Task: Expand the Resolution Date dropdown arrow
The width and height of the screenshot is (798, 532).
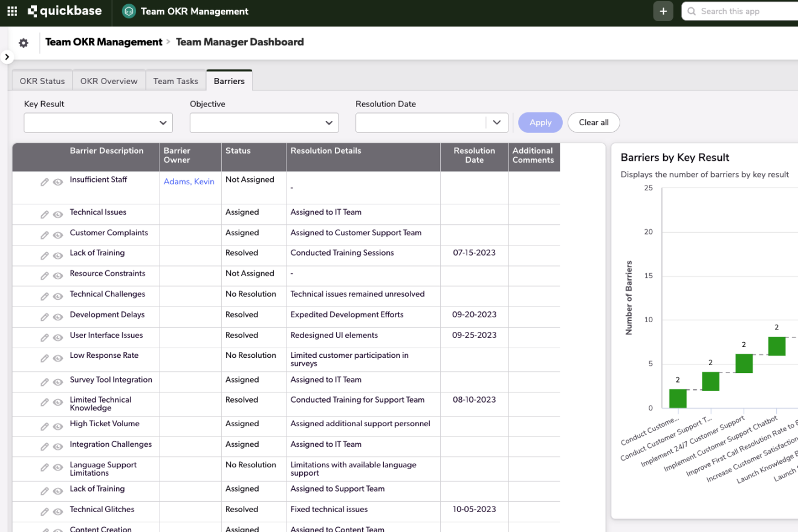Action: point(496,123)
